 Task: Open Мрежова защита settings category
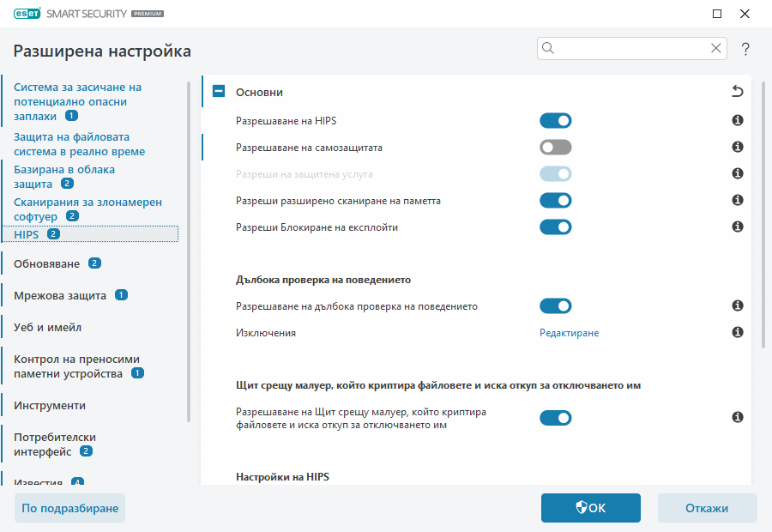[x=60, y=295]
